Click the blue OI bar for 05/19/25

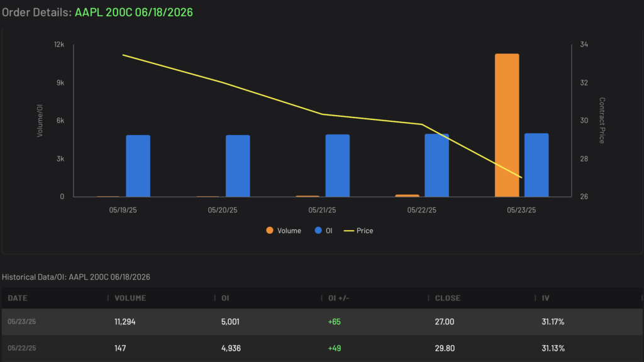tap(138, 166)
